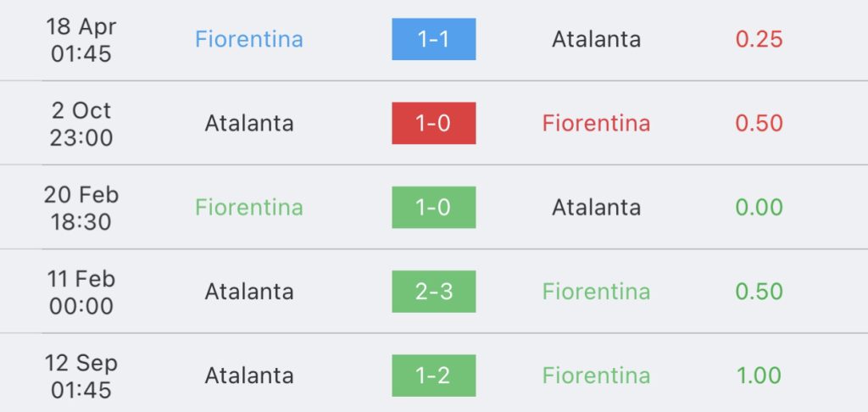Screen dimensions: 868x412
Task: Select Fiorentina in the 20 Feb match
Action: coord(248,207)
